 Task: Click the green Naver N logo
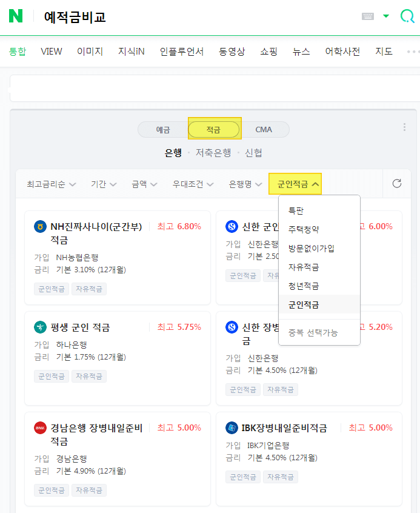click(x=16, y=16)
